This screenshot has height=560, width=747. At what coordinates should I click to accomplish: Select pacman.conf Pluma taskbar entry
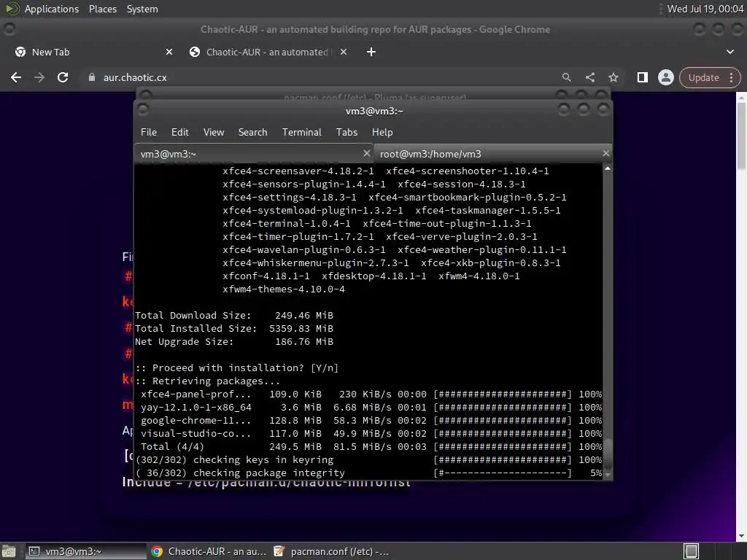coord(332,551)
